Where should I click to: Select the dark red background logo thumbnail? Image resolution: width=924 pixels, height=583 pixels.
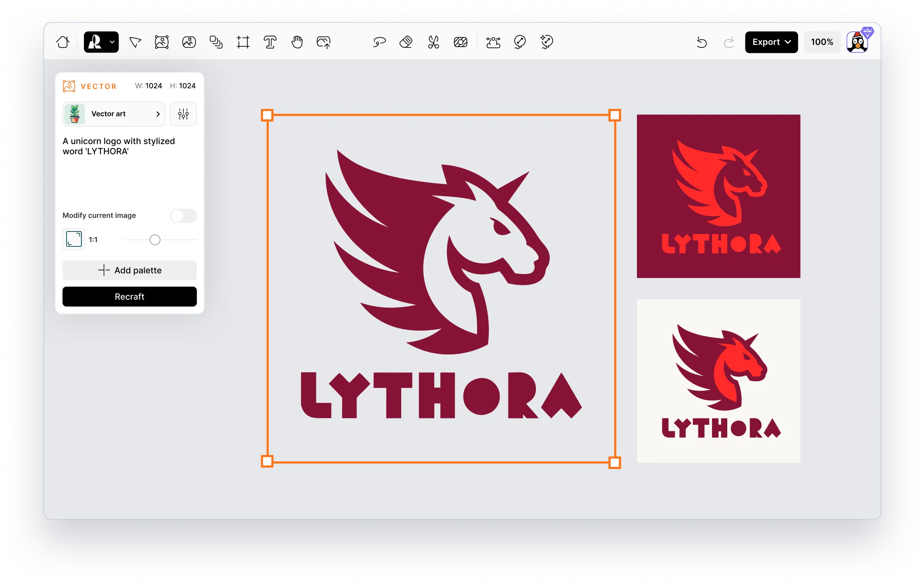click(718, 196)
